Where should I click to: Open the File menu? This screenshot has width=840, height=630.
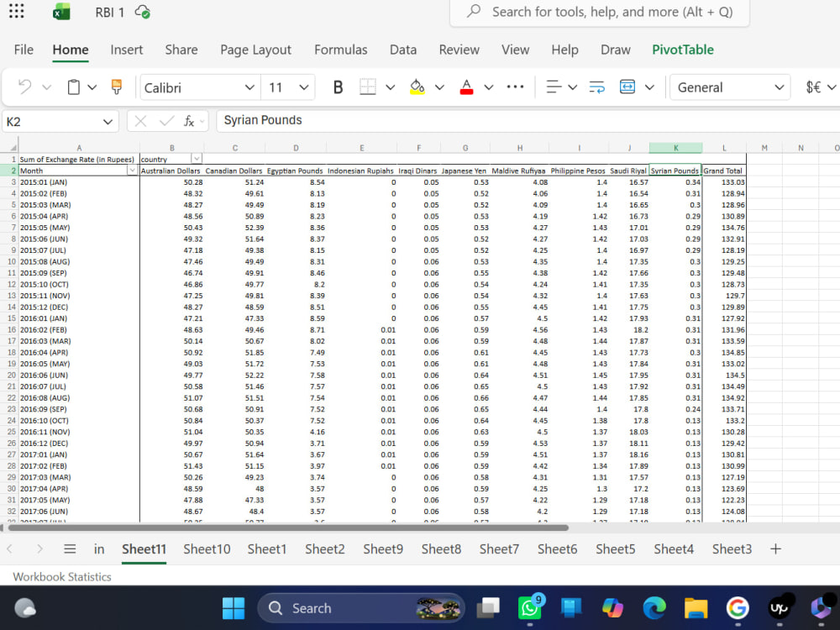click(24, 50)
